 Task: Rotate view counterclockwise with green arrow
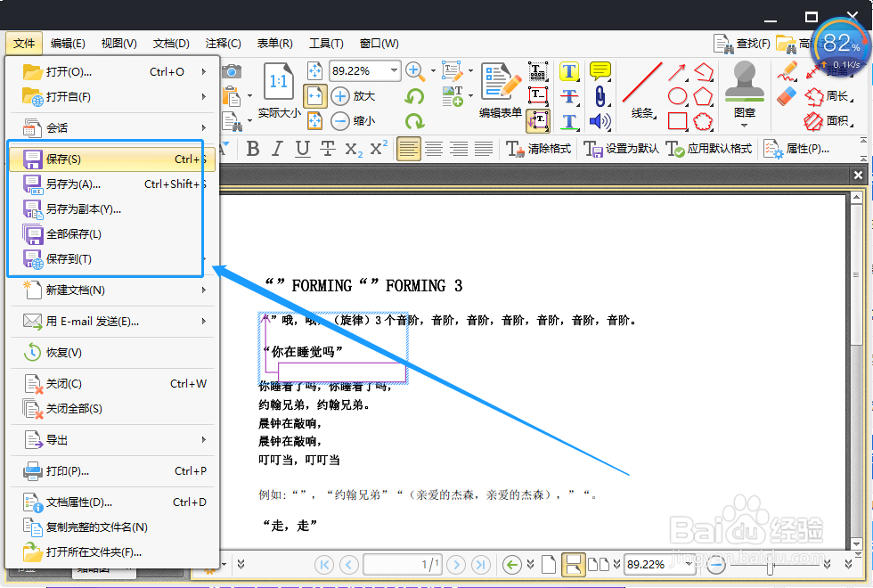[x=414, y=96]
